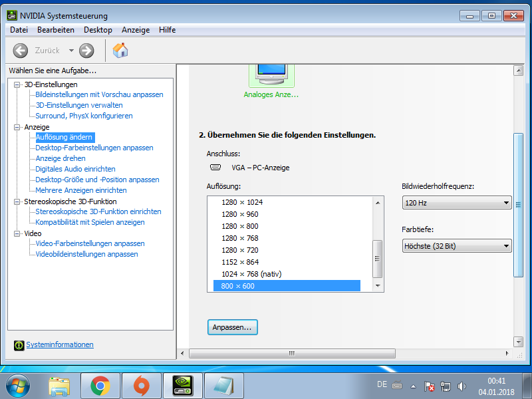The width and height of the screenshot is (532, 399).
Task: Open 3D-Einstellungen verwalten
Action: 79,105
